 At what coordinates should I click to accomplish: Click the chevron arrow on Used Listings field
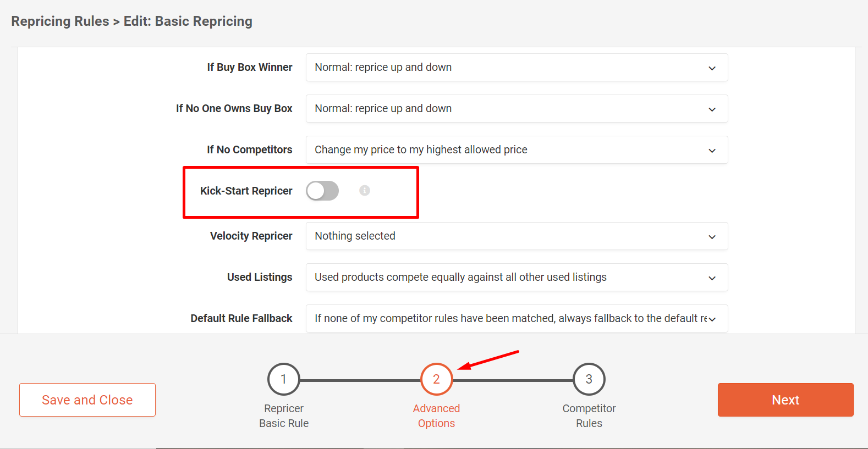tap(712, 278)
